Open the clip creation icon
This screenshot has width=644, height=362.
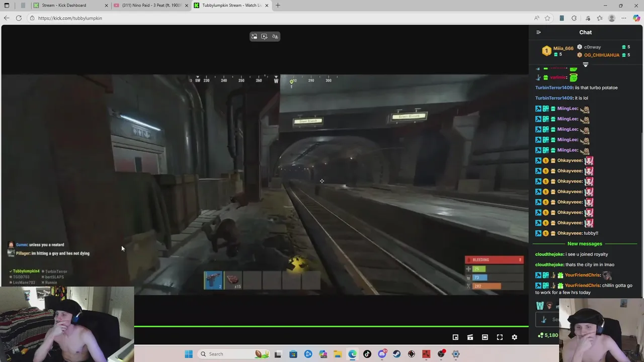470,337
